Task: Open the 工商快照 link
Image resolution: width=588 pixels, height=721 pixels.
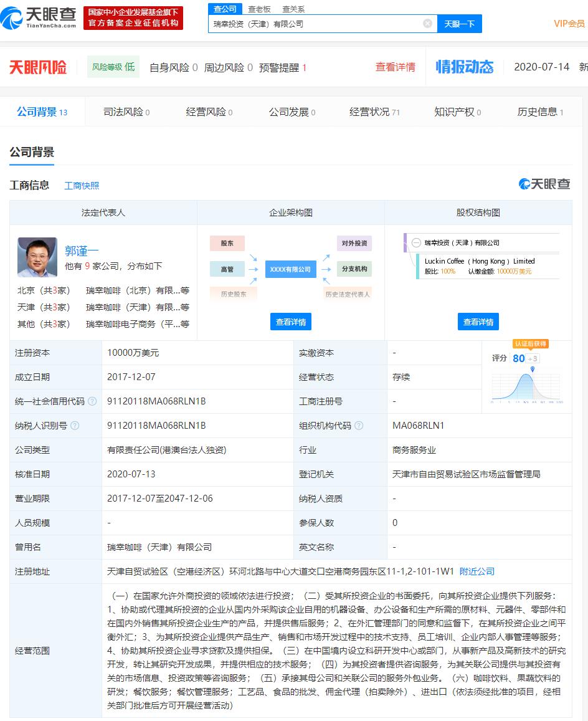Action: (82, 185)
